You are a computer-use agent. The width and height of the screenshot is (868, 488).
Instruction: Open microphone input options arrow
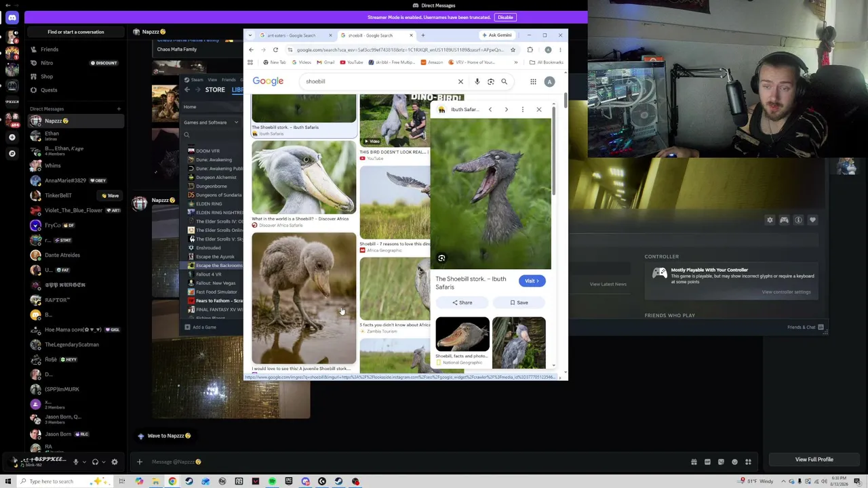[83, 462]
